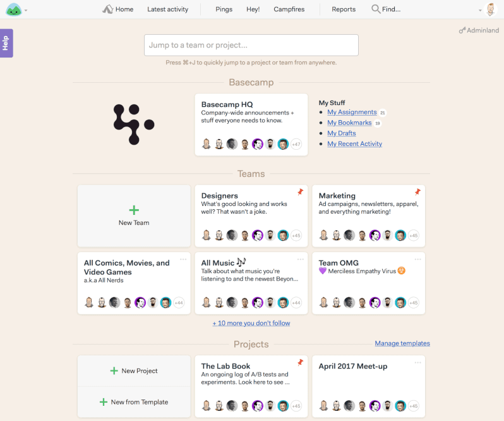This screenshot has height=421, width=504.
Task: Open the Designers team title
Action: [x=220, y=195]
